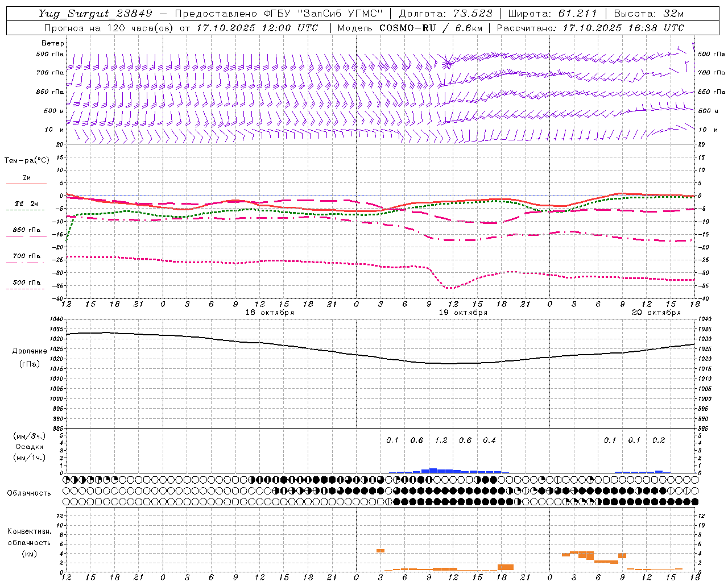Click the "Облачность" cloud cover label
This screenshot has height=582, width=728.
coord(29,493)
